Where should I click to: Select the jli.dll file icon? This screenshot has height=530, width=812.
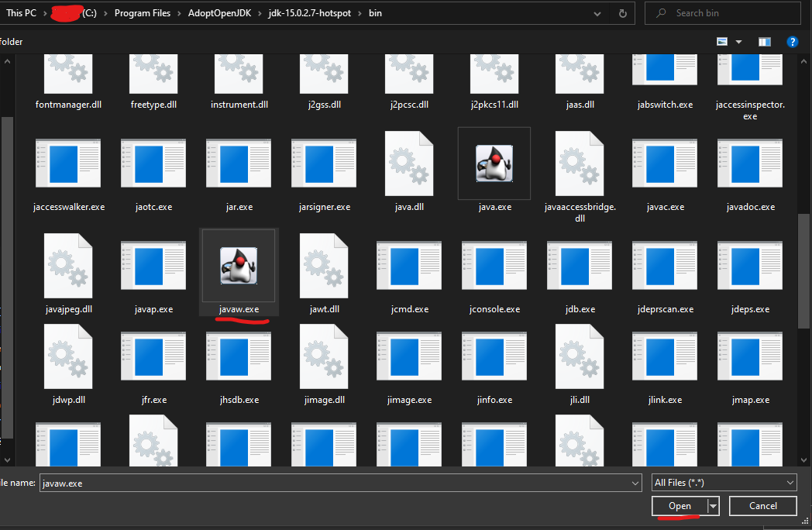click(x=580, y=356)
